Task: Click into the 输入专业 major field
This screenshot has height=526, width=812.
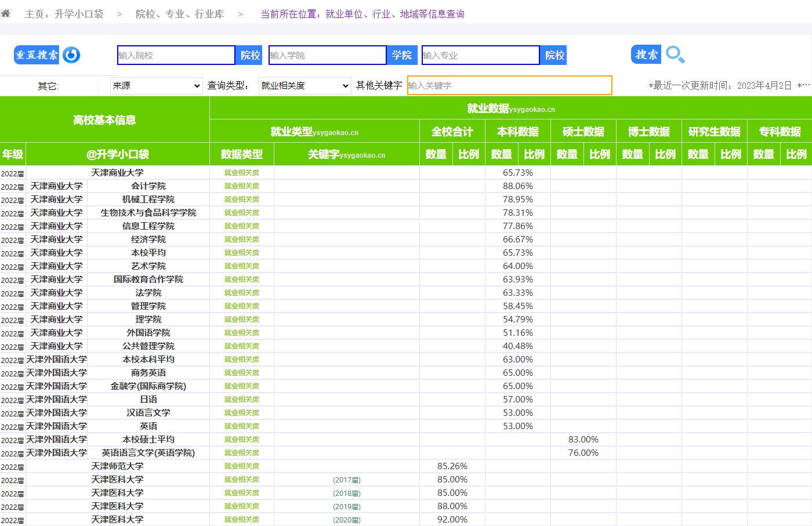Action: pyautogui.click(x=480, y=55)
